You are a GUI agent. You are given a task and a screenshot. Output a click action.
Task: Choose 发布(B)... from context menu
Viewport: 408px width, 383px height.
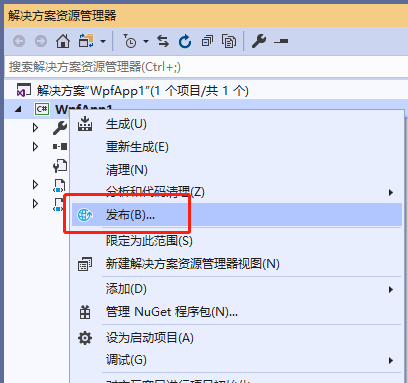[237, 215]
